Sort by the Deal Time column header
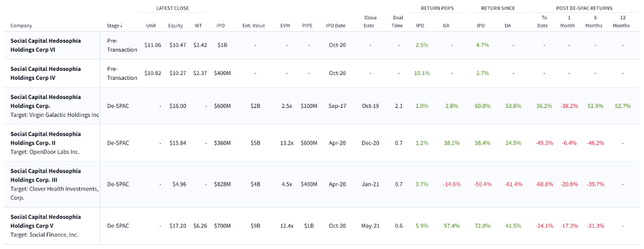The height and width of the screenshot is (249, 644). click(397, 21)
